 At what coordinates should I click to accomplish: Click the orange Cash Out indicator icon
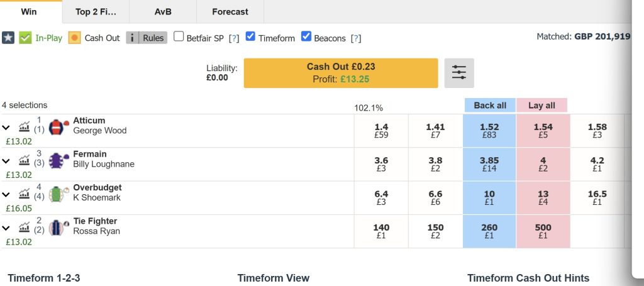(x=74, y=38)
